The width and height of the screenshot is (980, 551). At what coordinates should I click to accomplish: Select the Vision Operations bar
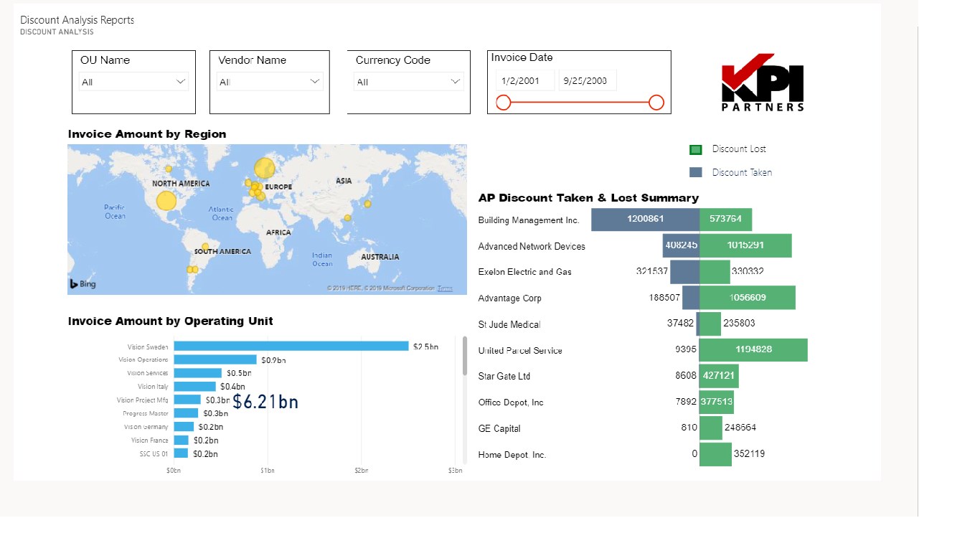[215, 359]
